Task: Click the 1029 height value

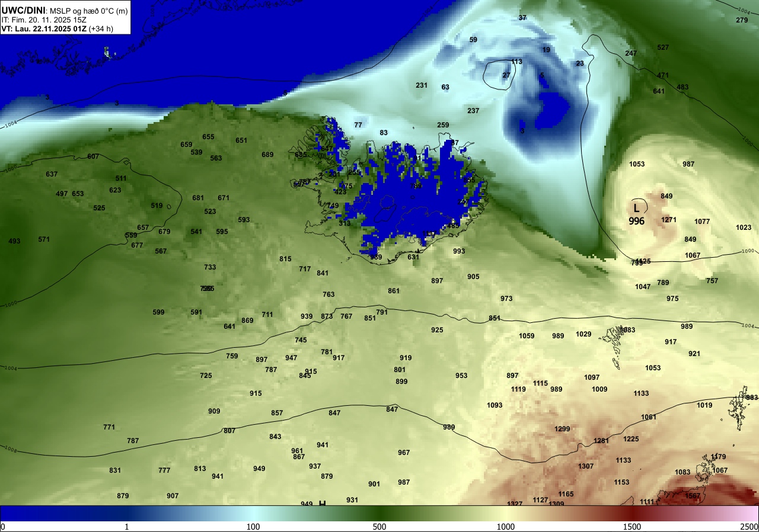Action: [x=583, y=334]
